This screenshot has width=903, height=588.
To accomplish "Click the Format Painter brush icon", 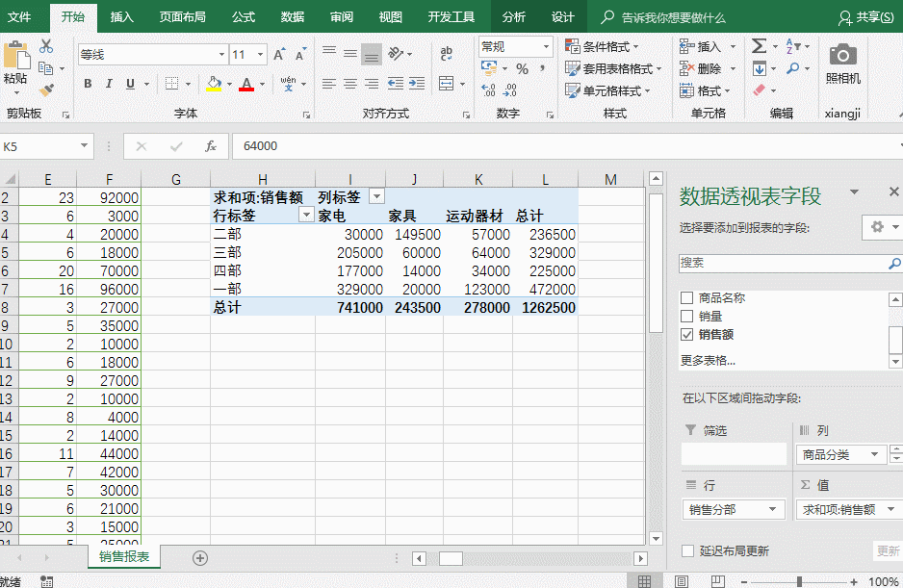I will 46,90.
